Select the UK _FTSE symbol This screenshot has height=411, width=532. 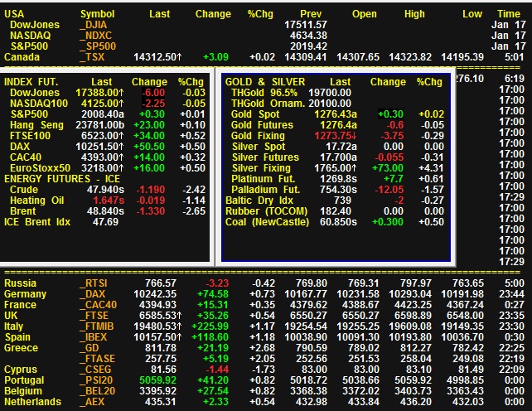[x=94, y=315]
